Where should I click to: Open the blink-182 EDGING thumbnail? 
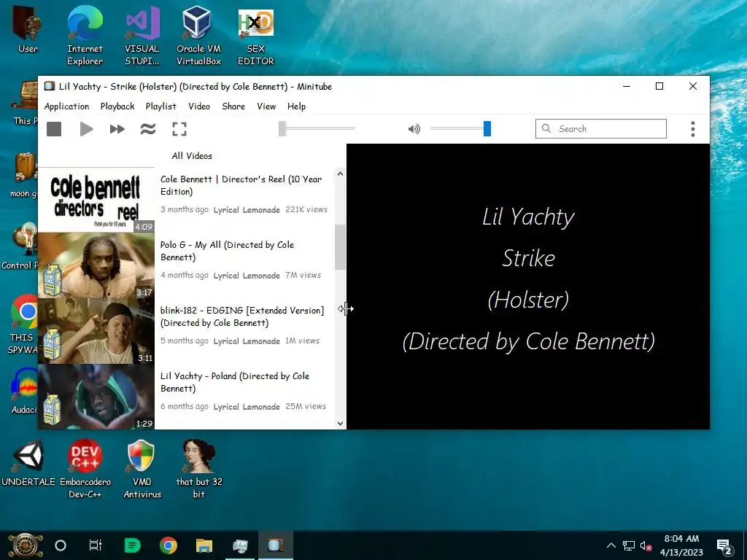(96, 331)
